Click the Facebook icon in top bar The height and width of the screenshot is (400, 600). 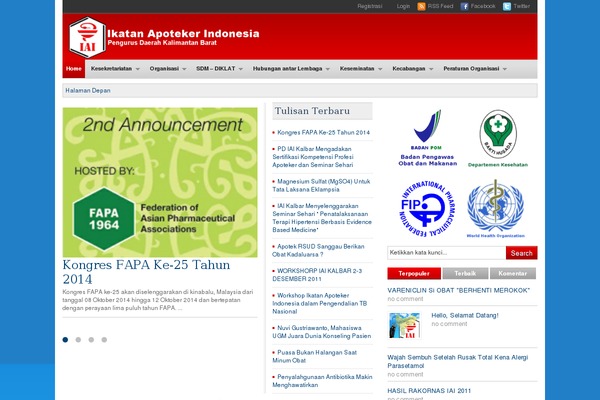465,7
